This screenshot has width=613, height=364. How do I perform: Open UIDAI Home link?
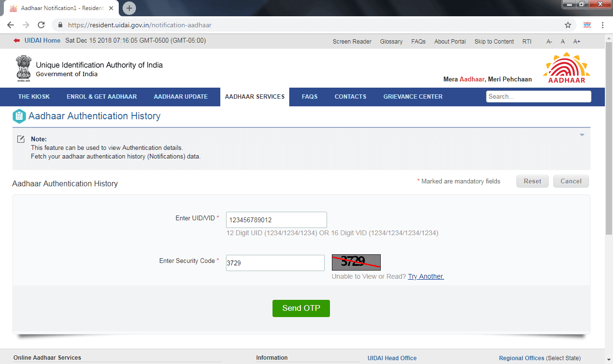(42, 41)
